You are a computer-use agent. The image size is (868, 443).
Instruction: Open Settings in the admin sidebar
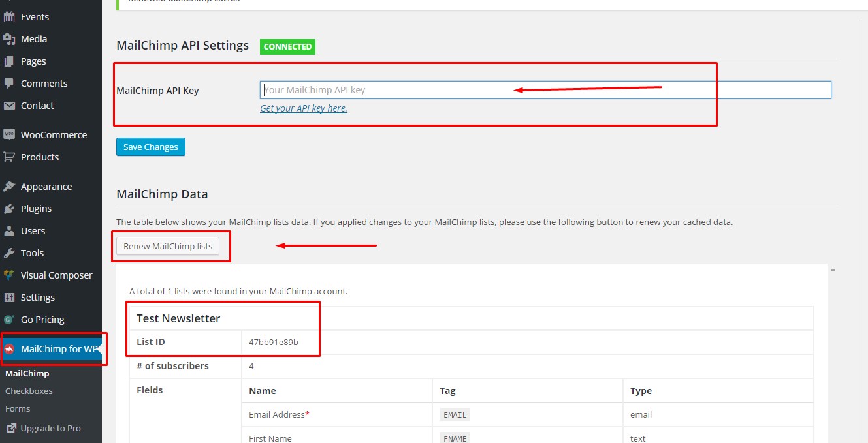click(x=37, y=298)
